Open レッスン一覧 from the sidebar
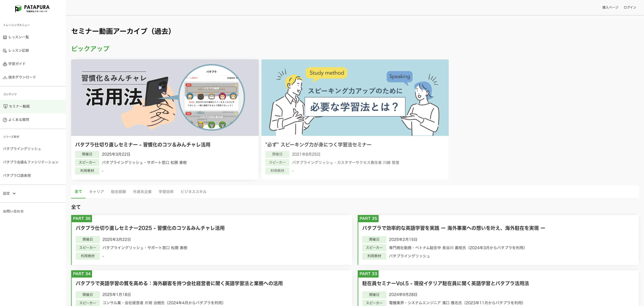 point(19,37)
